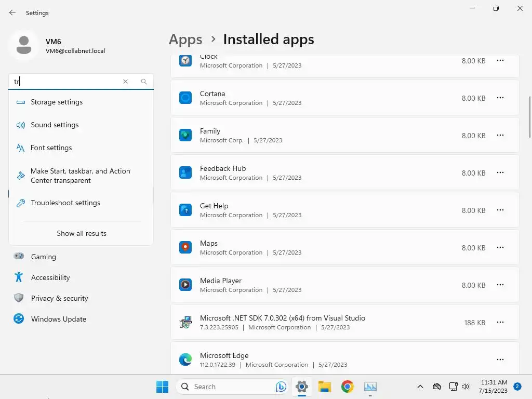The height and width of the screenshot is (399, 532).
Task: Click the Feedback Hub app icon
Action: point(185,172)
